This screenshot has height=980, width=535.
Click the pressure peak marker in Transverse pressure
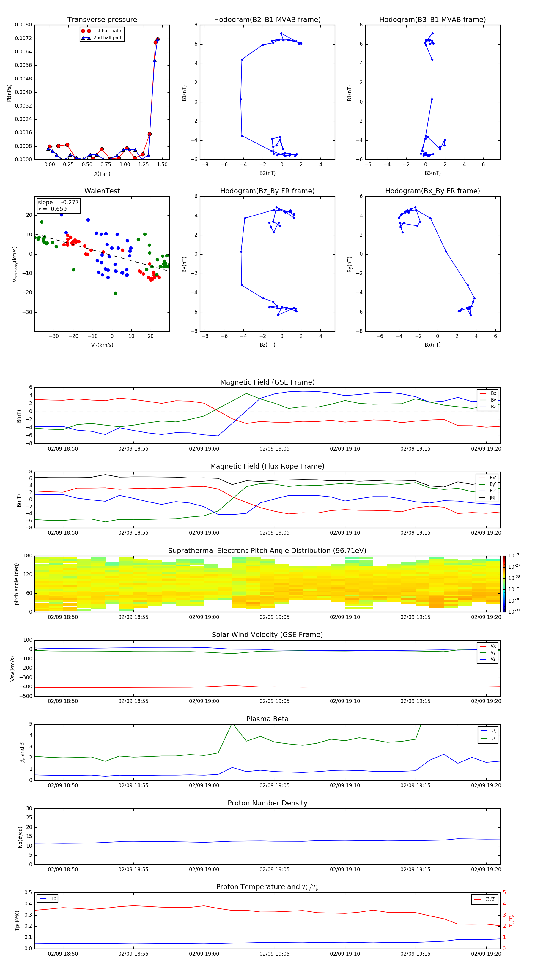pos(158,39)
